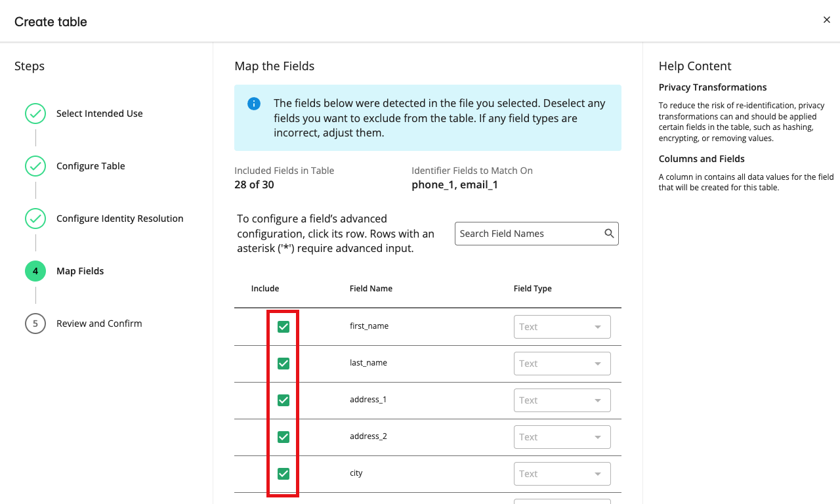Open the city Field Type dropdown

point(562,474)
